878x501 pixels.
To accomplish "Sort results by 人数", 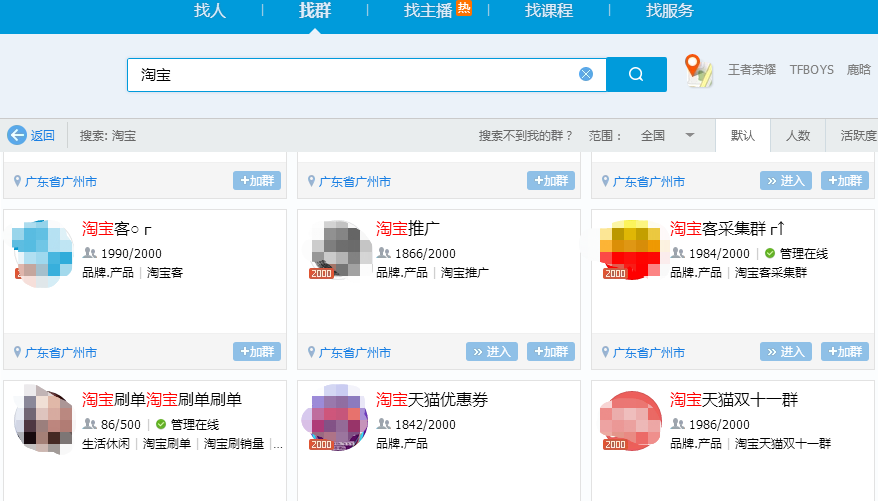I will tap(798, 135).
